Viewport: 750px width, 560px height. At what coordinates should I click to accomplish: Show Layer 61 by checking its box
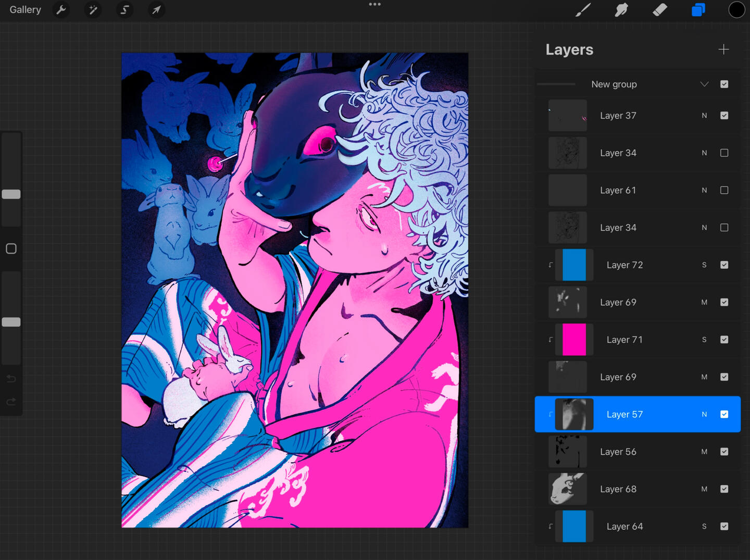[x=724, y=190]
